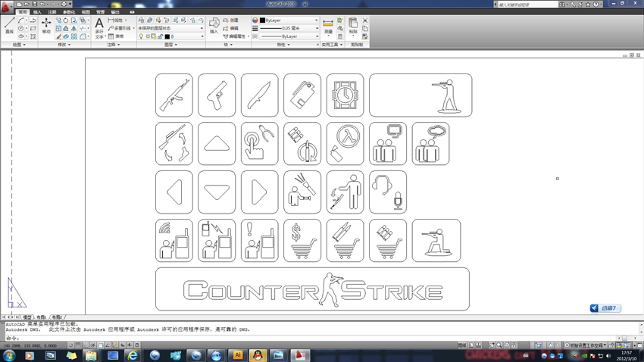
Task: Click the binoculars search icon in title bar
Action: click(x=562, y=4)
